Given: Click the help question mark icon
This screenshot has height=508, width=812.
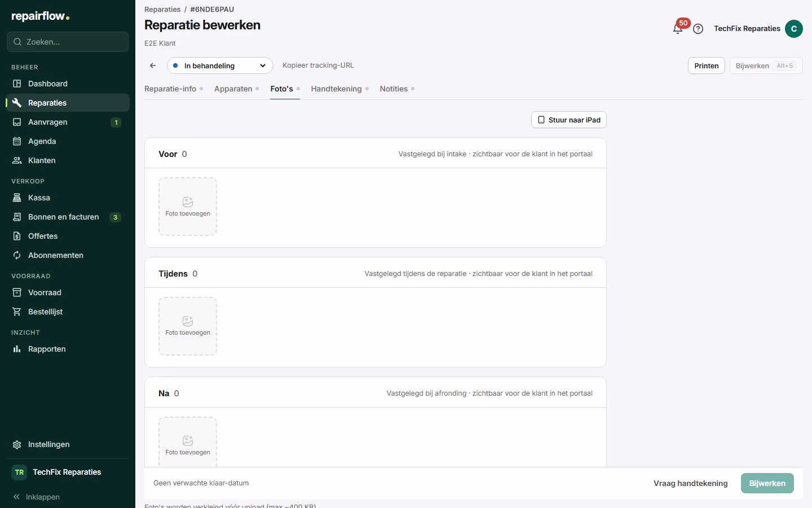Looking at the screenshot, I should 698,29.
